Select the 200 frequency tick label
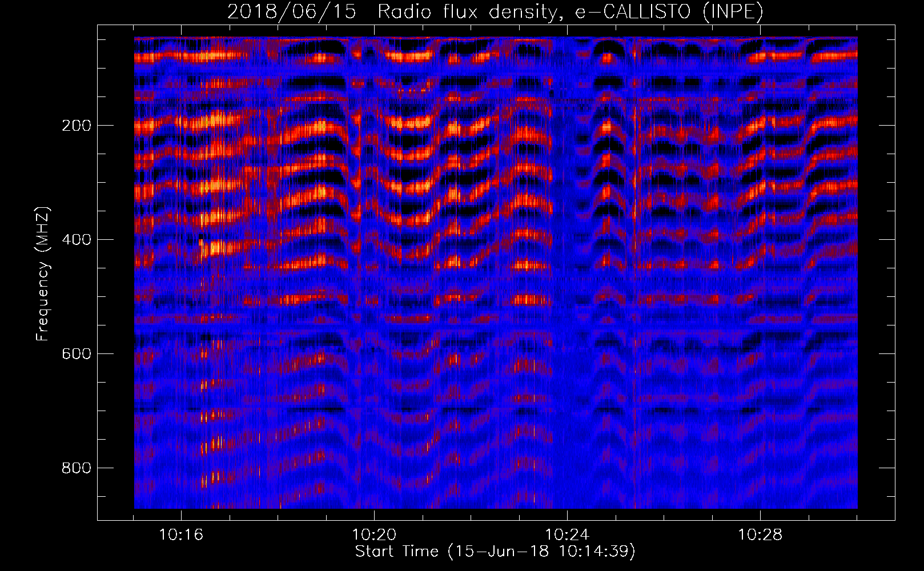This screenshot has height=571, width=924. tap(76, 126)
